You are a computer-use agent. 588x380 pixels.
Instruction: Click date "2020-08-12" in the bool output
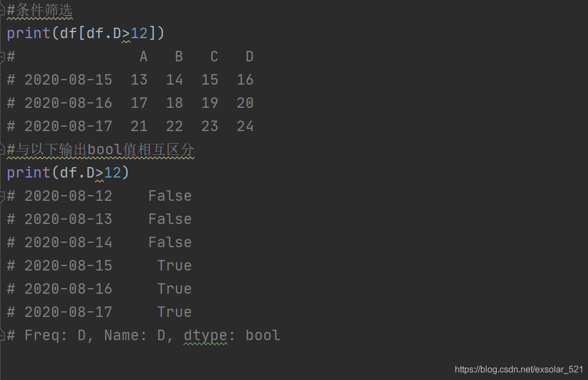tap(69, 196)
